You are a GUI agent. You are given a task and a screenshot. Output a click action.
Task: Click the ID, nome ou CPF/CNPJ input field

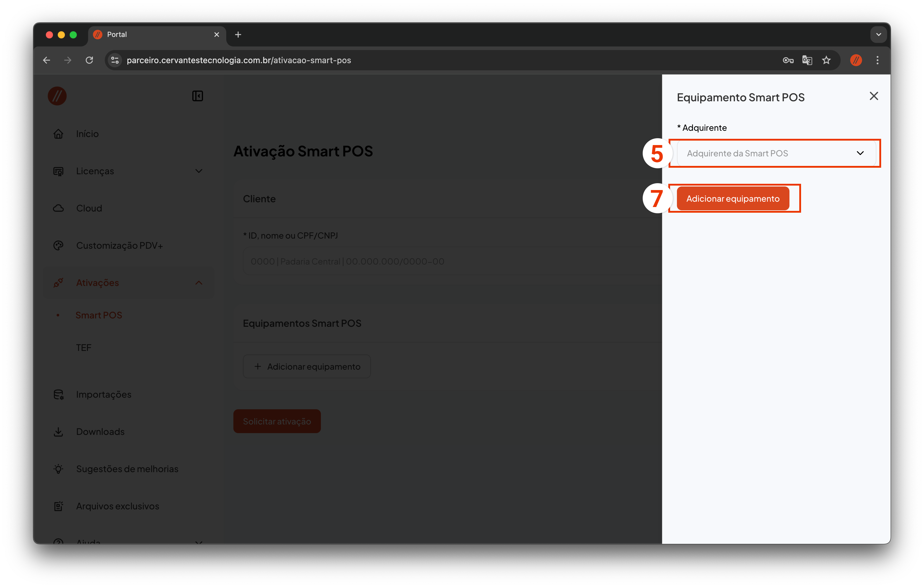[x=452, y=261]
